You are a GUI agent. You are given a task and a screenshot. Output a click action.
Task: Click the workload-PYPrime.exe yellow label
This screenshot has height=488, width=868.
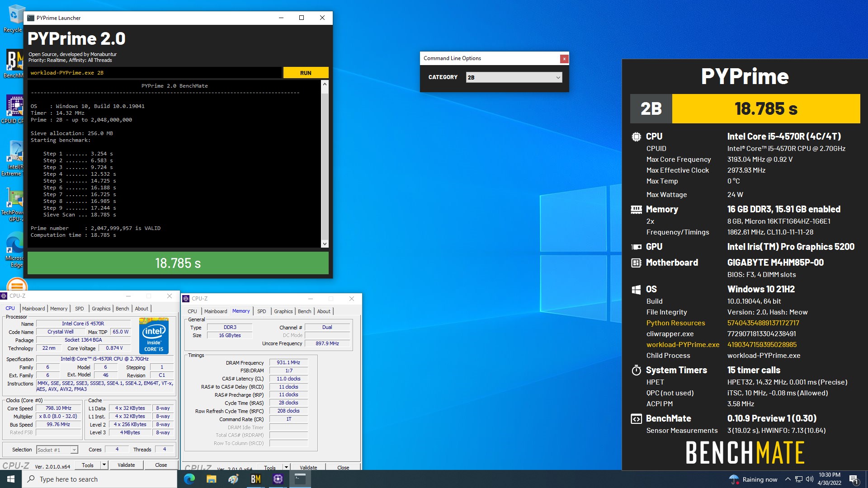683,345
